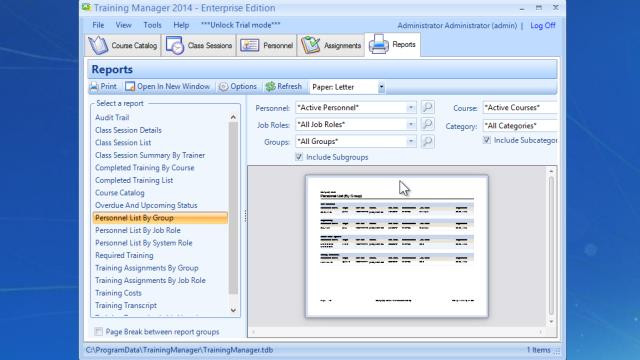Enable Page Break between report groups

[98, 331]
